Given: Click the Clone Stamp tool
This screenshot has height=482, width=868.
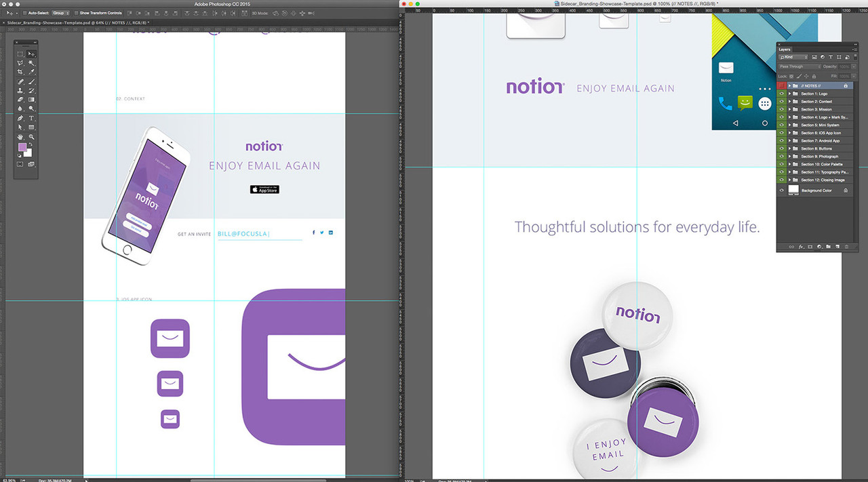Looking at the screenshot, I should [x=20, y=90].
